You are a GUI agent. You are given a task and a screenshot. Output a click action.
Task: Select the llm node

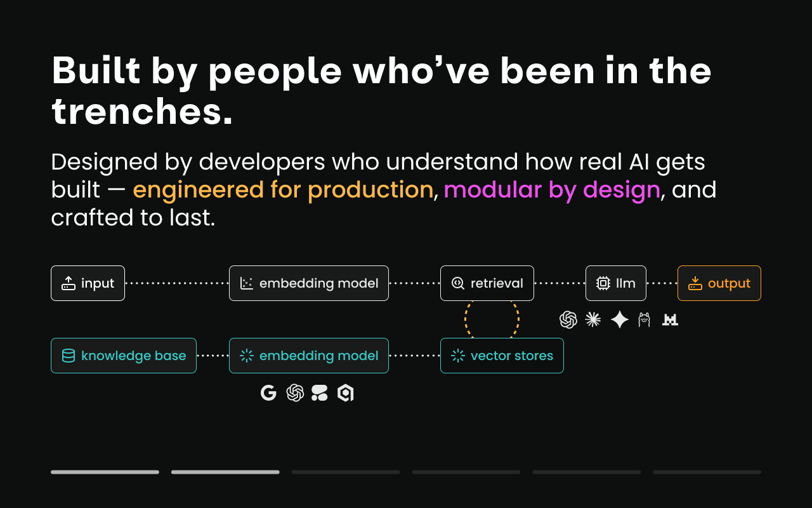point(615,283)
